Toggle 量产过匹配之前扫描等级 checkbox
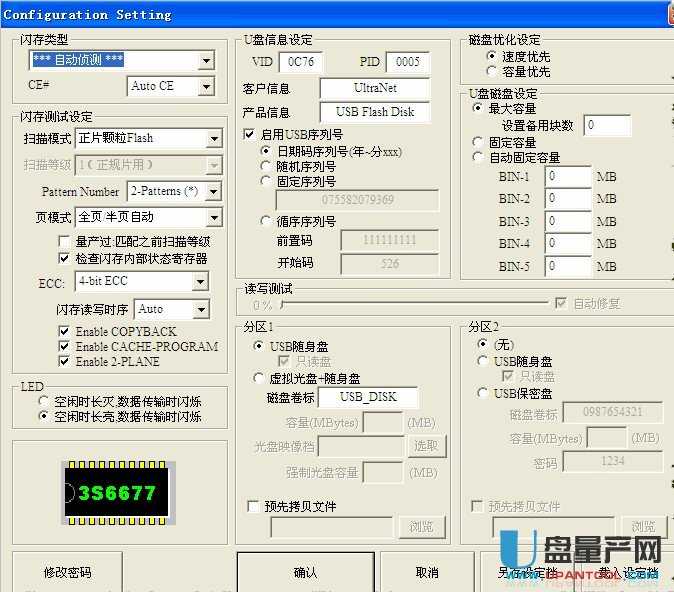Screen dimensions: 674x592 [x=64, y=241]
